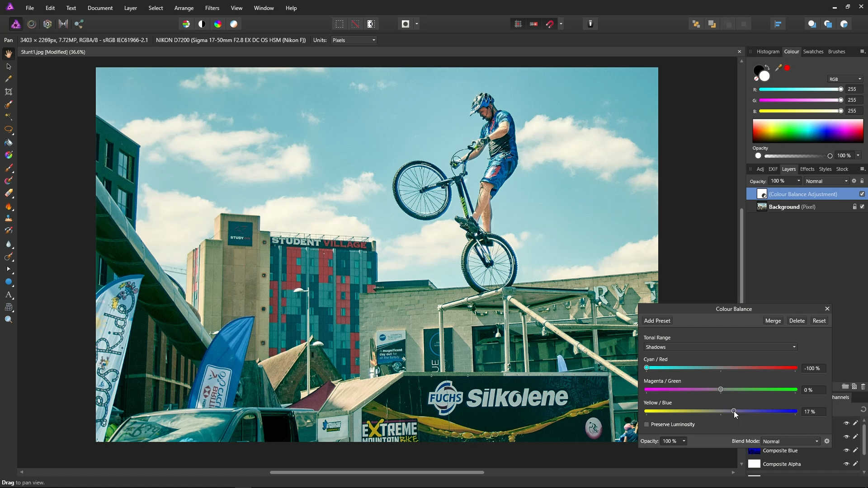Screen dimensions: 868x488
Task: Click the Auto White Balance toolbar icon
Action: [234, 24]
